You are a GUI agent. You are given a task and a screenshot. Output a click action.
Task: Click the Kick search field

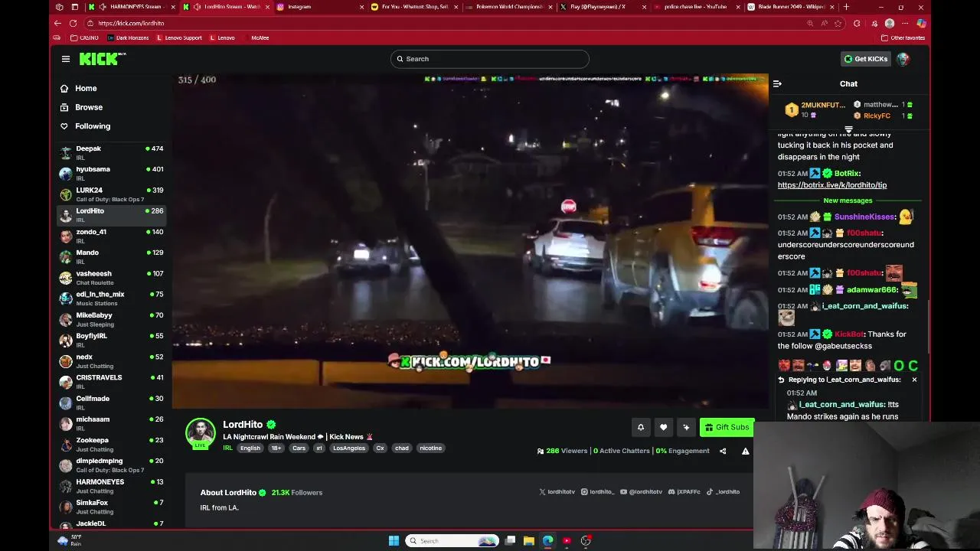click(490, 59)
